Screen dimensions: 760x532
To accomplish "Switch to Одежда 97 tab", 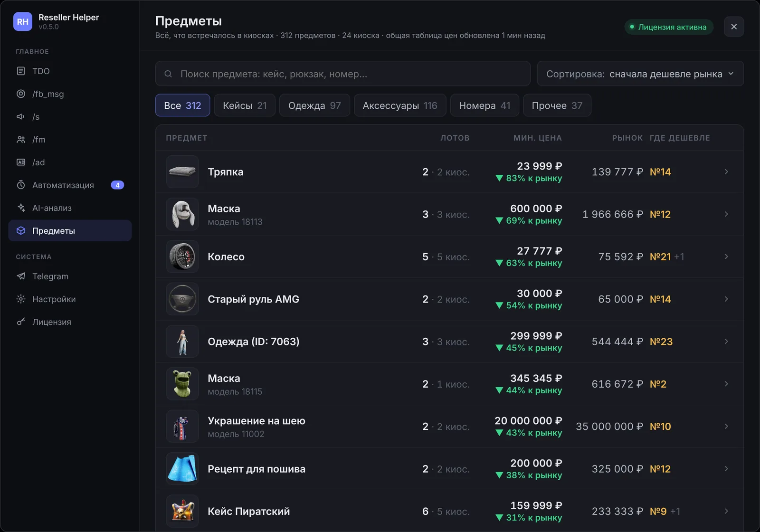I will point(314,105).
